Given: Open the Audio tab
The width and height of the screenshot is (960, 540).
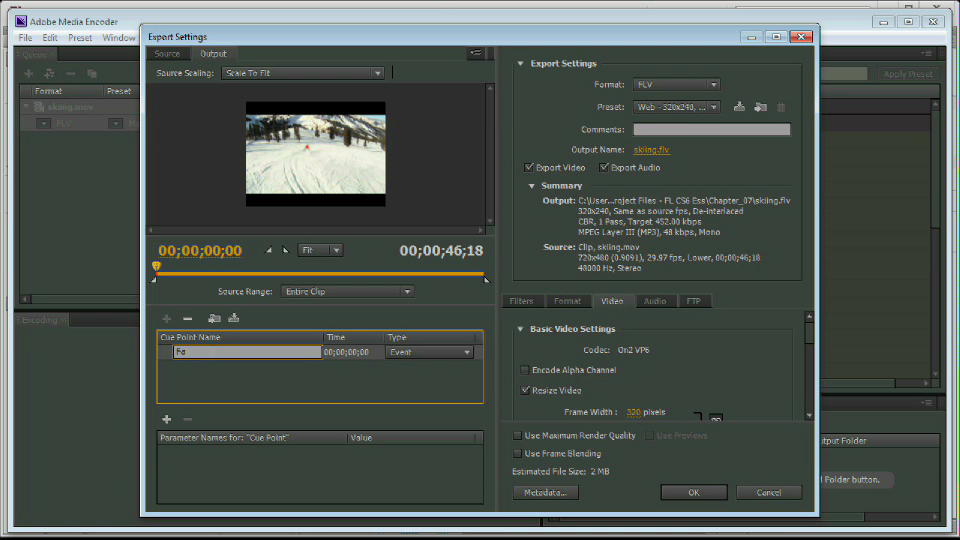Looking at the screenshot, I should pos(654,301).
